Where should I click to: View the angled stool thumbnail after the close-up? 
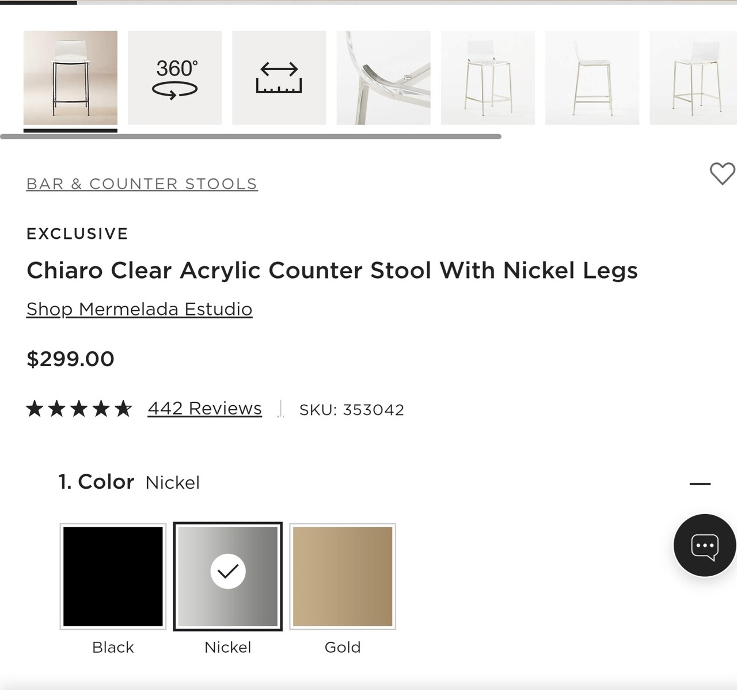pos(488,78)
